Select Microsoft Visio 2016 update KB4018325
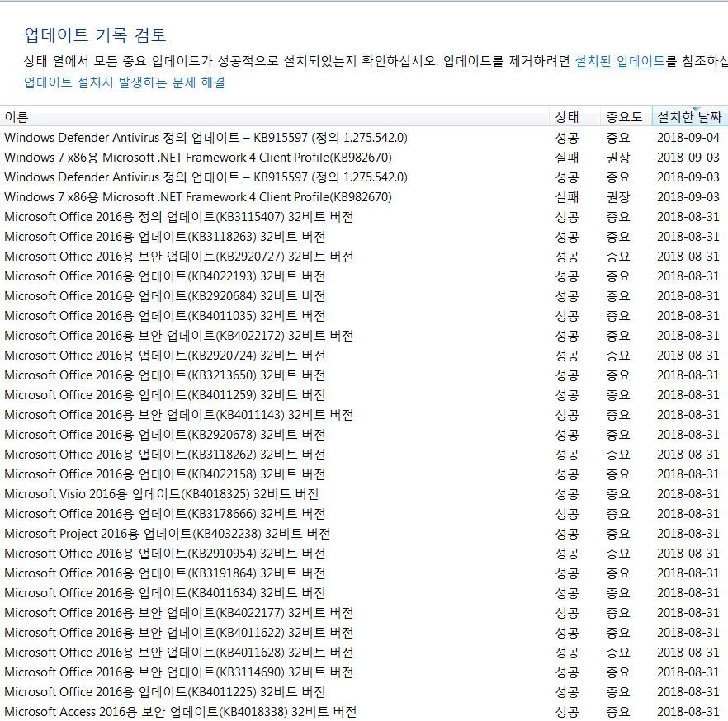Screen dimensions: 728x721 (x=364, y=494)
